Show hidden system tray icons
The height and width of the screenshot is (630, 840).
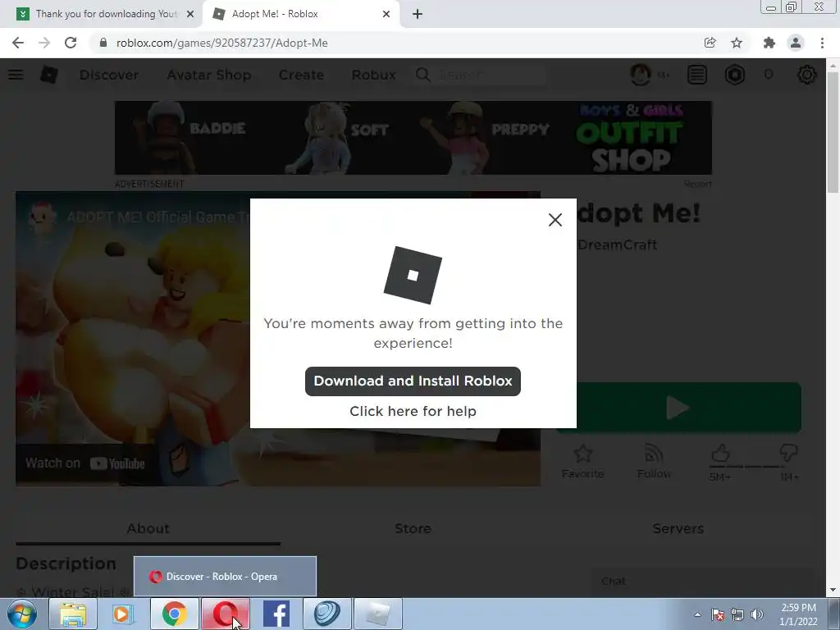tap(697, 614)
